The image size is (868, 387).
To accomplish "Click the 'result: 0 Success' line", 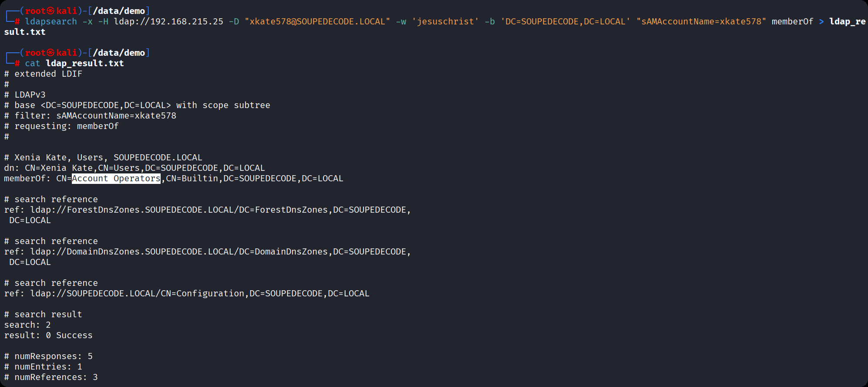I will pos(48,335).
